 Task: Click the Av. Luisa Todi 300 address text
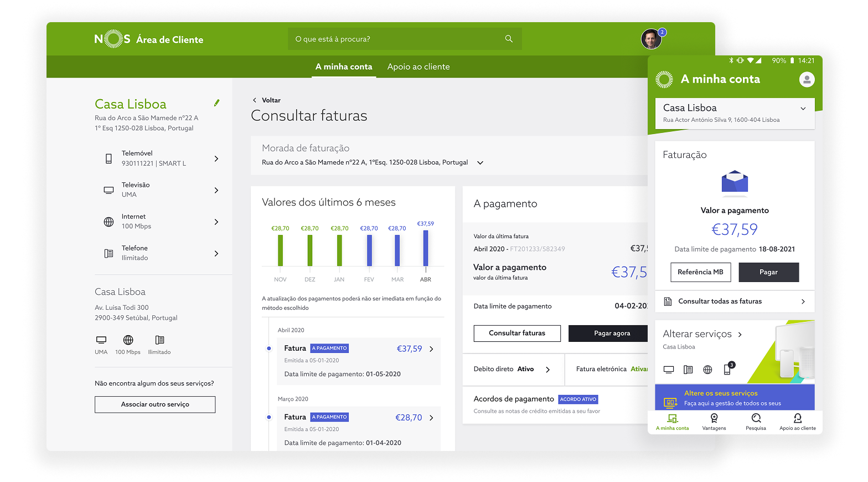(x=122, y=307)
